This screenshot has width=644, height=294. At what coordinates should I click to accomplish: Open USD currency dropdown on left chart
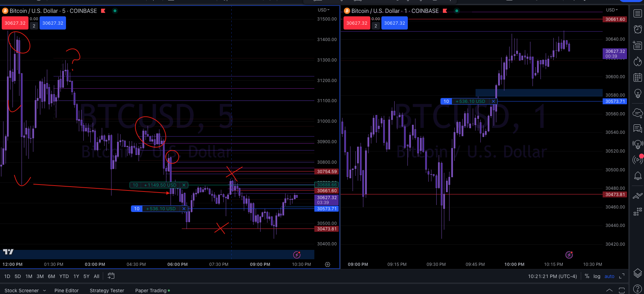[x=323, y=10]
